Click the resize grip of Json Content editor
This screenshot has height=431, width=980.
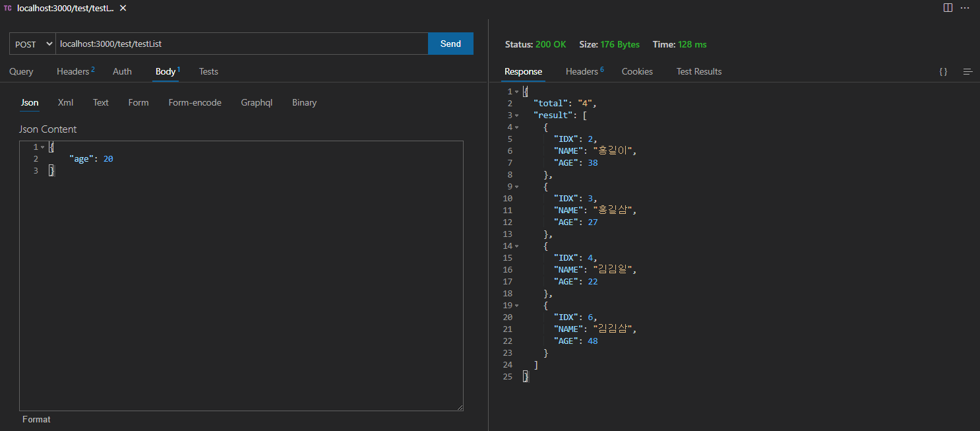(x=460, y=407)
